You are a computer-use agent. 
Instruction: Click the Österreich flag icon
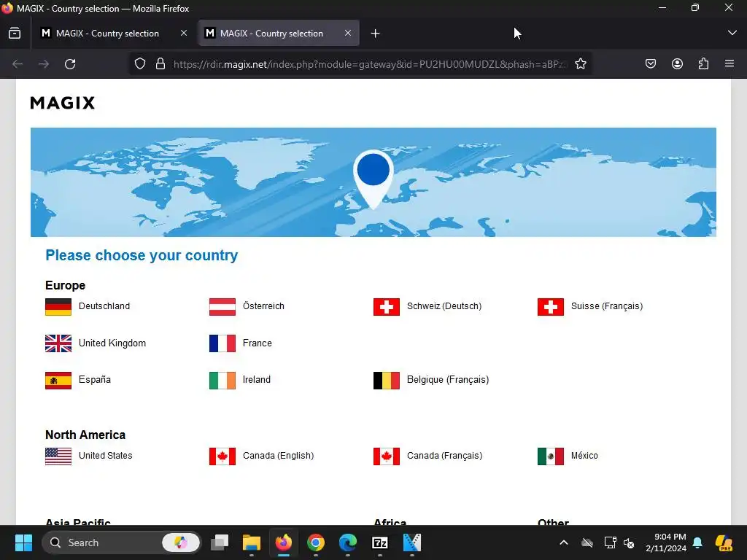(222, 307)
